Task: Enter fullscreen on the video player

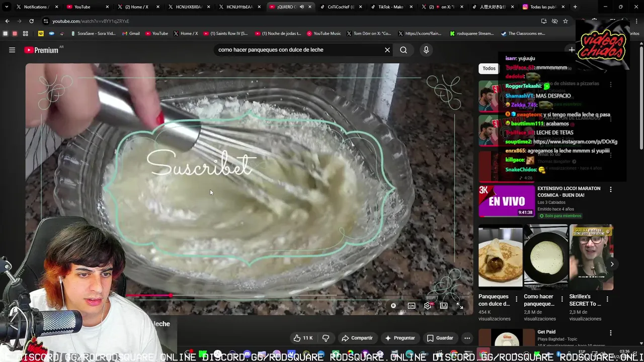Action: point(460,306)
